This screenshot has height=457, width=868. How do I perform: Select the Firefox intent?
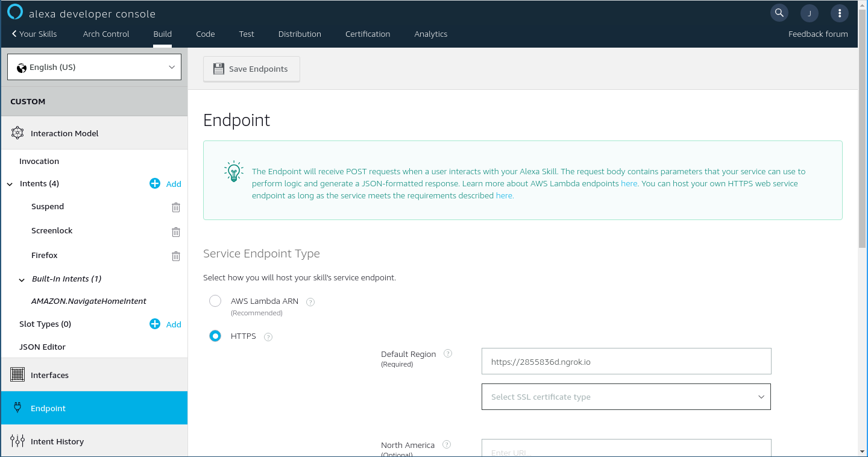45,255
